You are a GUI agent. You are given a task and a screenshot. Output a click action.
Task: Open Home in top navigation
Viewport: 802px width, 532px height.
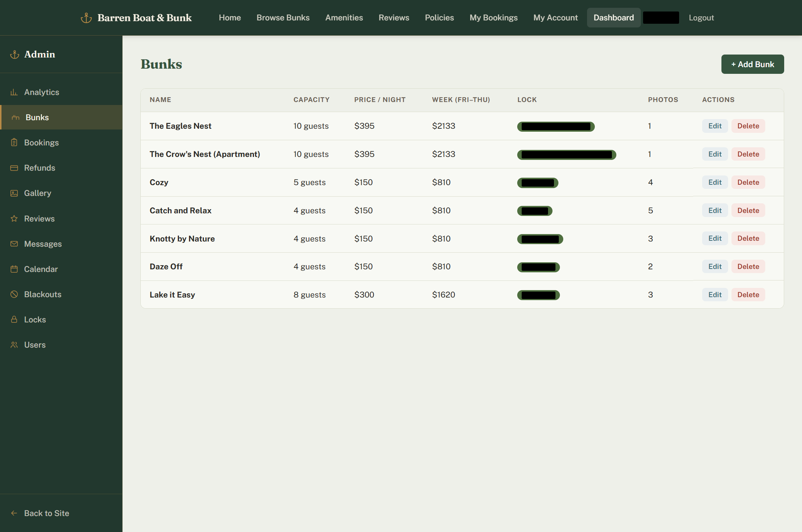230,18
